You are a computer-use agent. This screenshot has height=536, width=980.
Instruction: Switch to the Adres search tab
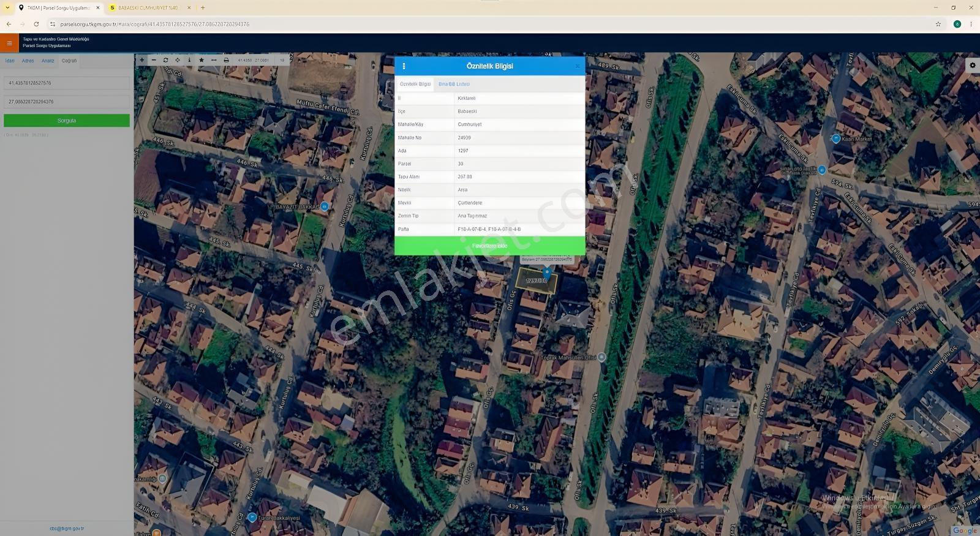pyautogui.click(x=28, y=61)
